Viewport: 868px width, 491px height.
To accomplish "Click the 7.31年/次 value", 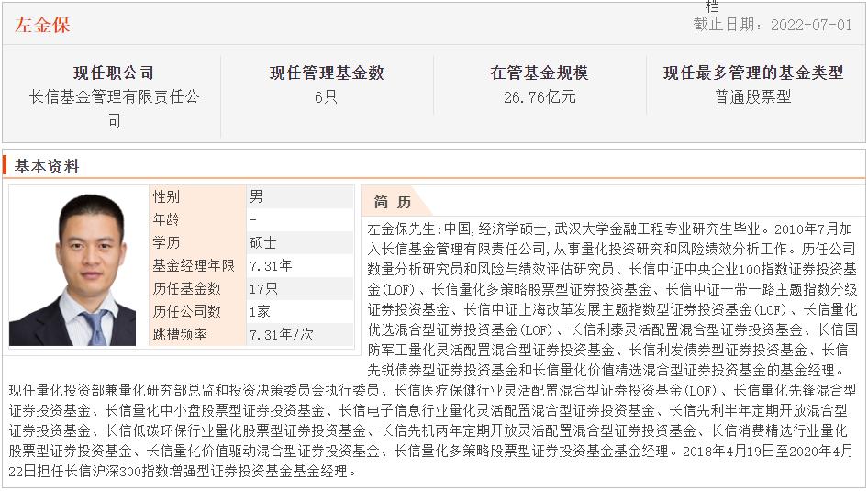I will 281,334.
